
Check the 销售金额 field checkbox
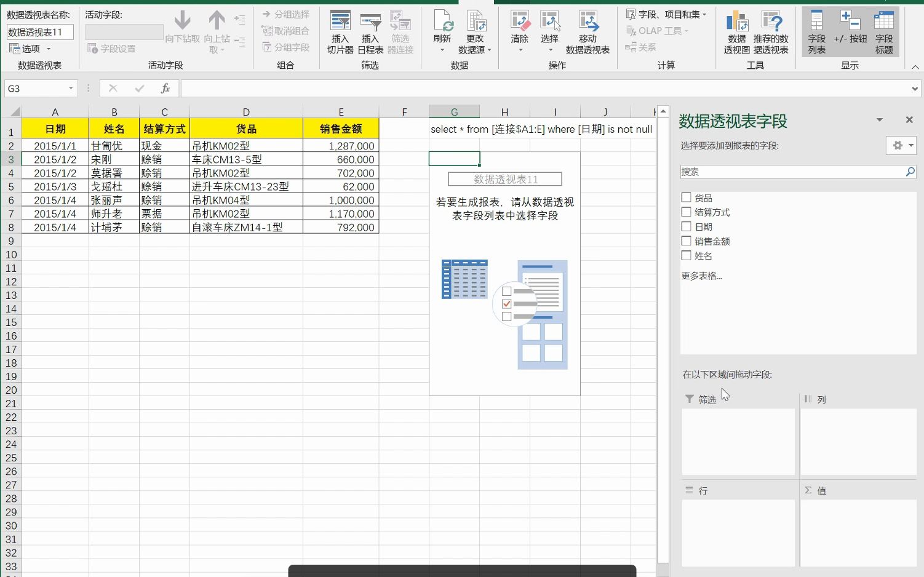[x=686, y=241]
